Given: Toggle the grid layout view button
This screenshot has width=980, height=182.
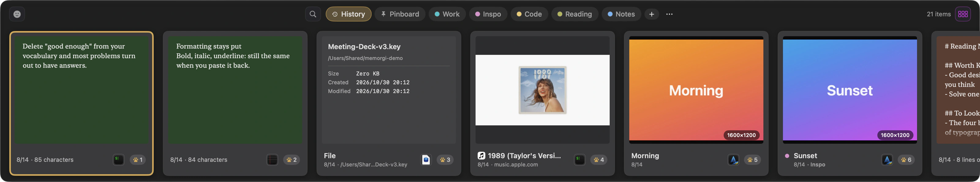Looking at the screenshot, I should click(x=963, y=14).
